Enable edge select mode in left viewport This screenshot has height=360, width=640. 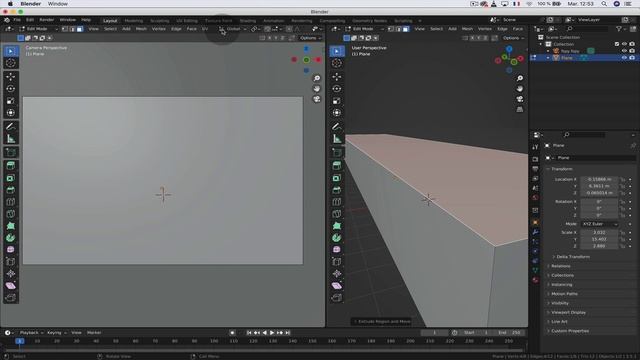pos(72,29)
